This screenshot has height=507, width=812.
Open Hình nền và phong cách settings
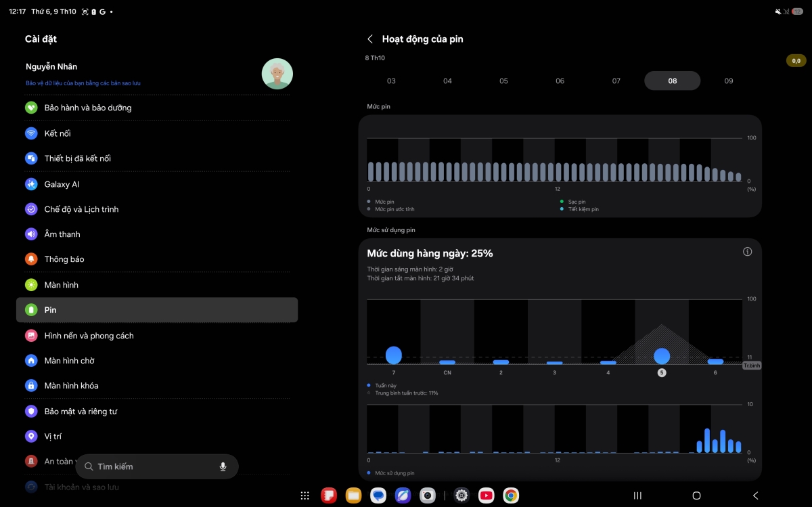(157, 336)
